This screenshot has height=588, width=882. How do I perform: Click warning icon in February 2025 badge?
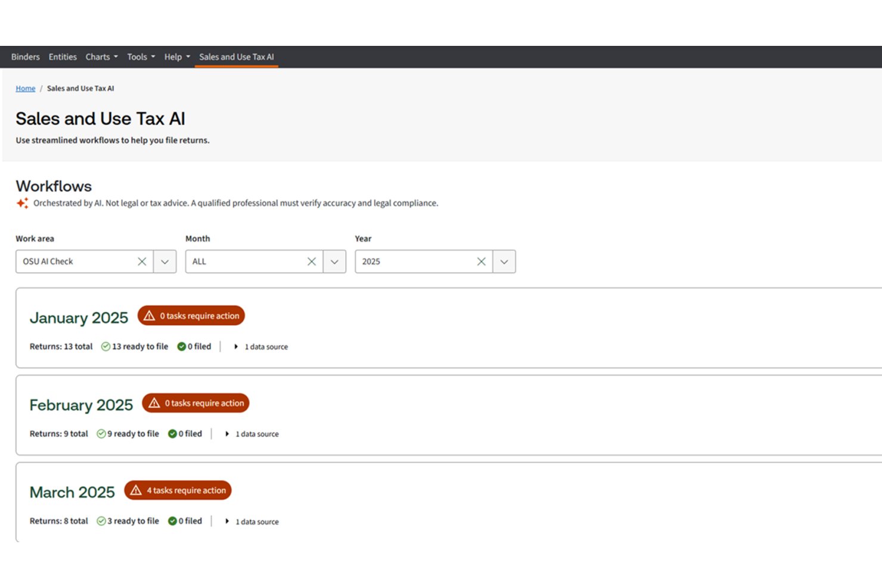point(154,403)
